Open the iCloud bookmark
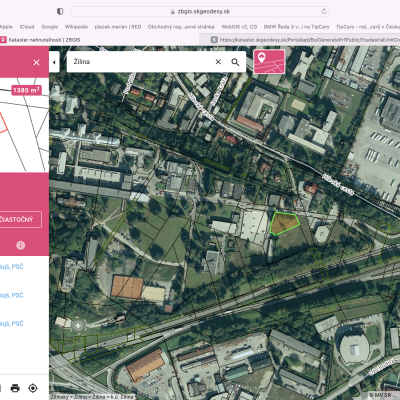The height and width of the screenshot is (400, 400). coord(27,27)
